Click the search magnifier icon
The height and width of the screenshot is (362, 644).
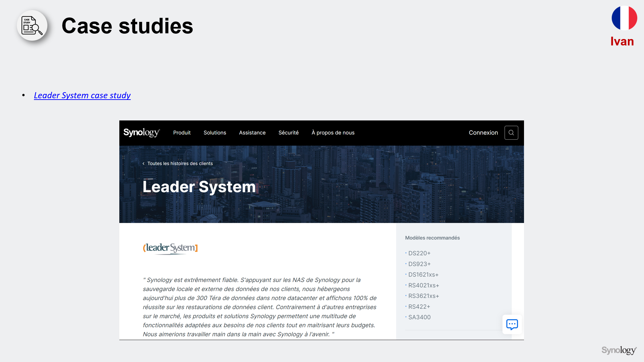[x=511, y=133]
